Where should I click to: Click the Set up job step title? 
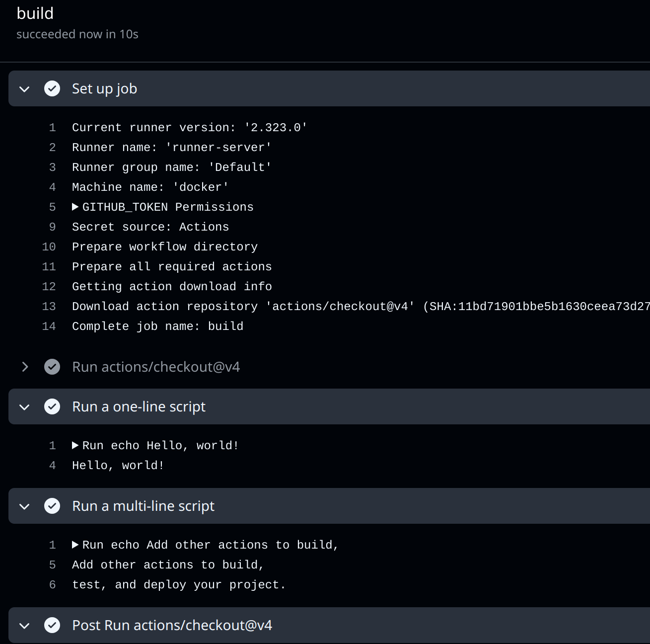click(x=104, y=88)
